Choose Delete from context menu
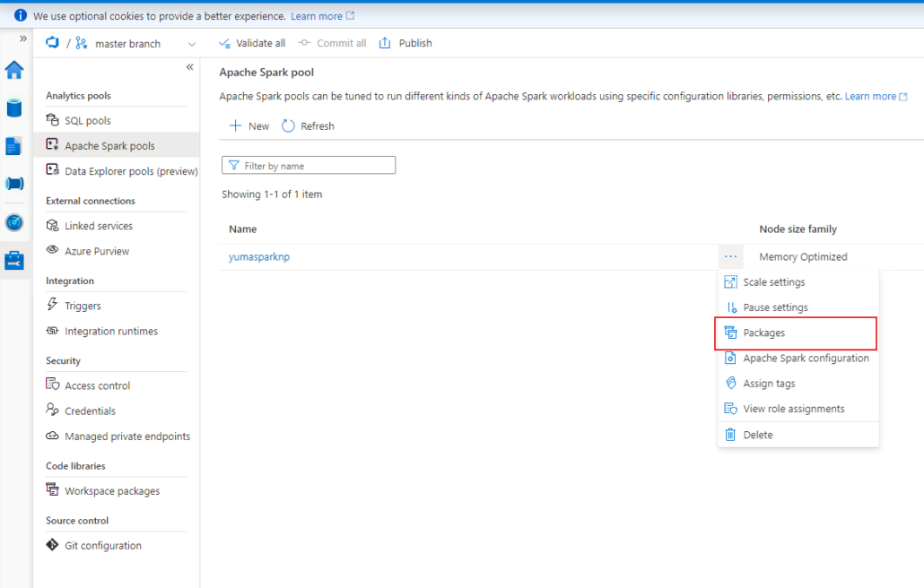The width and height of the screenshot is (924, 588). (798, 435)
